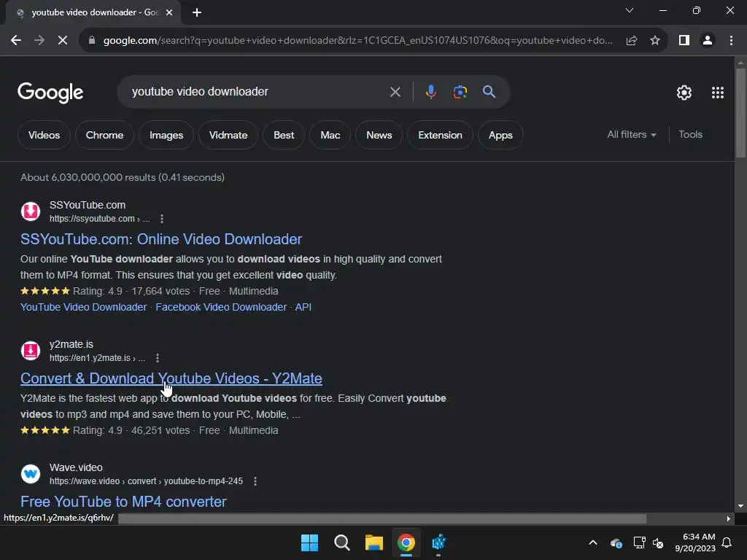Screen dimensions: 747x560
Task: Select the Mac filter chip
Action: coord(330,135)
